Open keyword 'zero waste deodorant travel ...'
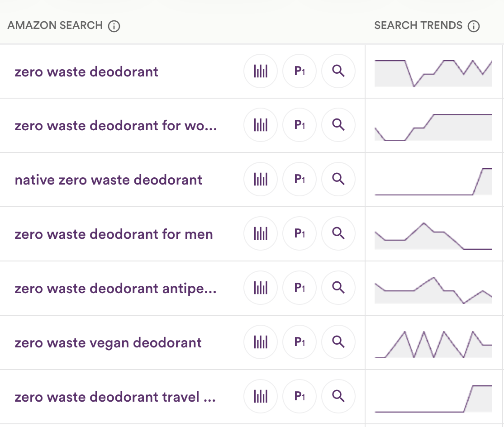Viewport: 504px width, 427px height. click(115, 397)
